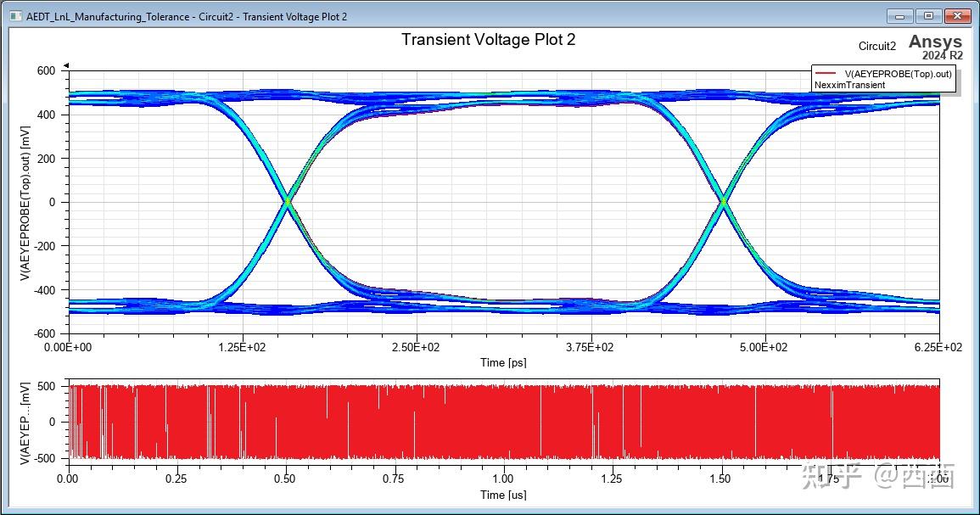The height and width of the screenshot is (515, 980).
Task: Select the NexximTransient label in the legend
Action: pyautogui.click(x=850, y=85)
